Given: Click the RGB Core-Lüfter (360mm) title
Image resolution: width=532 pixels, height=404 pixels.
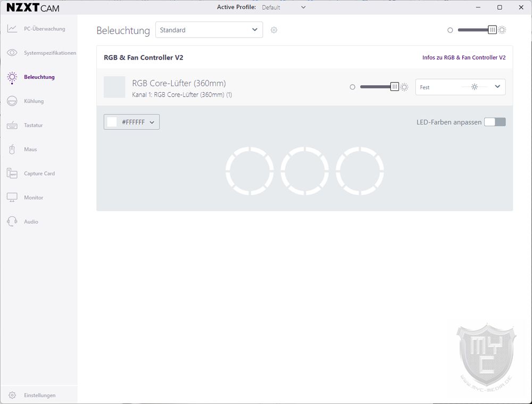Looking at the screenshot, I should click(x=179, y=83).
